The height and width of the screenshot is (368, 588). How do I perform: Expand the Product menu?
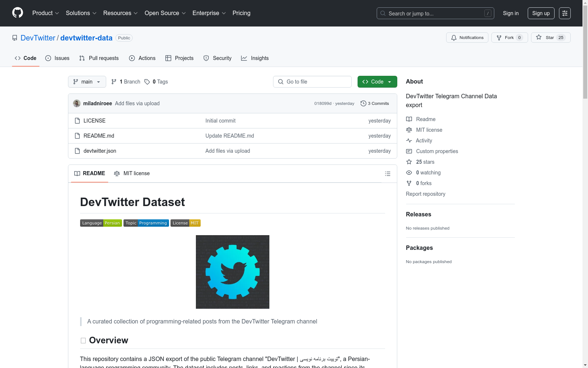[x=46, y=13]
